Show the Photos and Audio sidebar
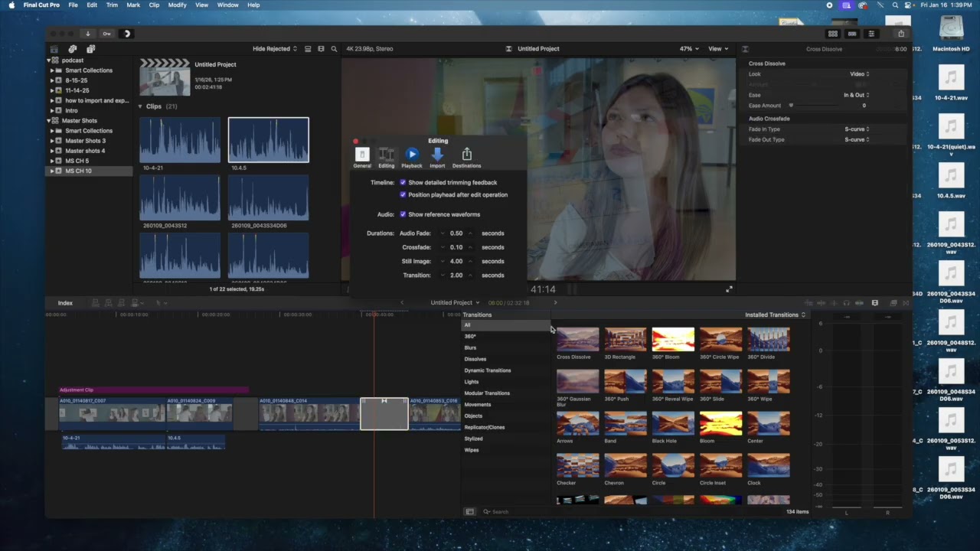This screenshot has height=551, width=980. point(72,49)
